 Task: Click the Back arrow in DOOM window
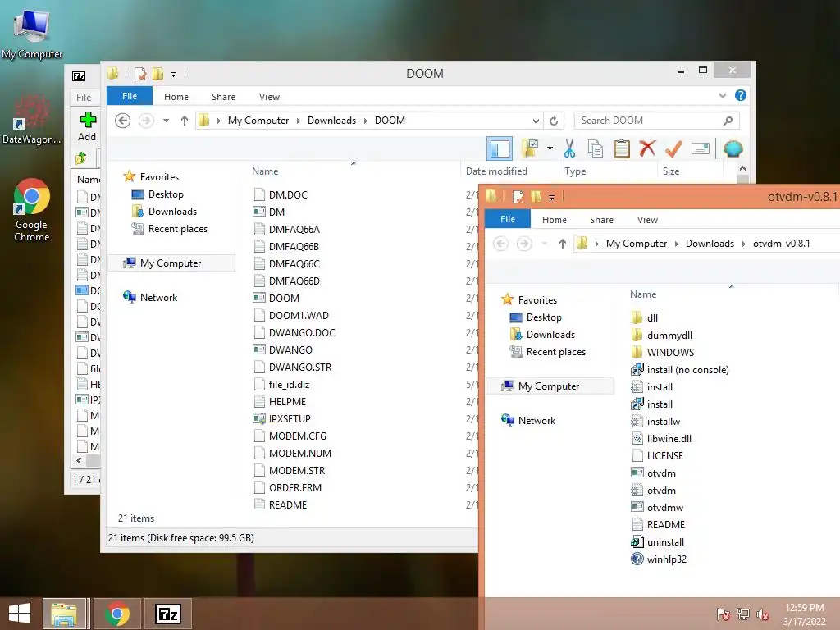point(123,121)
